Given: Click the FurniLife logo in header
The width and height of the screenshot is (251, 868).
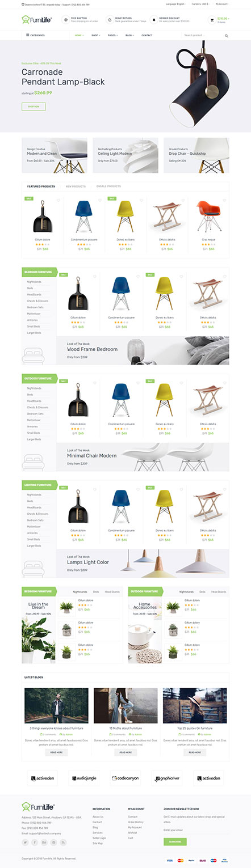Looking at the screenshot, I should coord(37,20).
